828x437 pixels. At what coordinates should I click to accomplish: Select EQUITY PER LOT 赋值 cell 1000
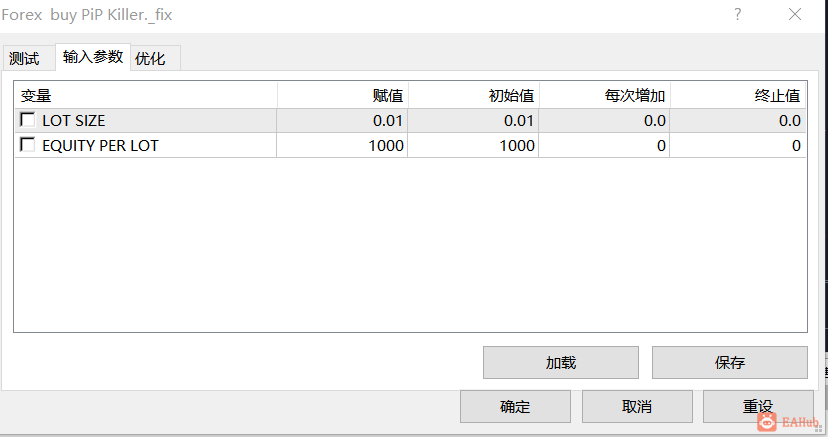342,145
